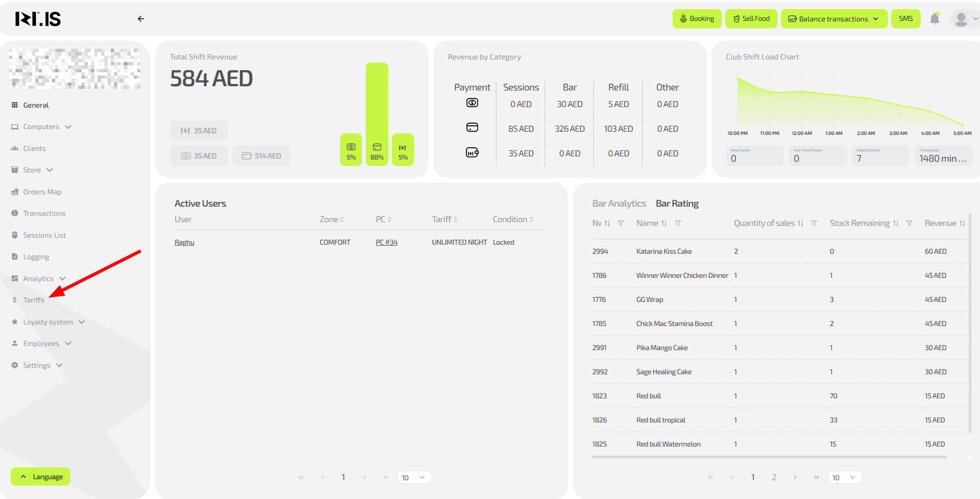Click the filter icon beside № column

621,223
